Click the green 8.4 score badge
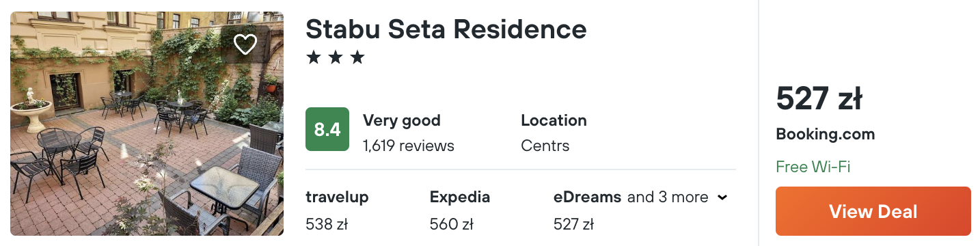980x246 pixels. click(327, 129)
